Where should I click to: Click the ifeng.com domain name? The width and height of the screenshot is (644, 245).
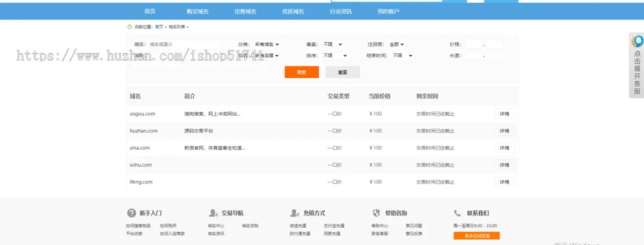(141, 182)
